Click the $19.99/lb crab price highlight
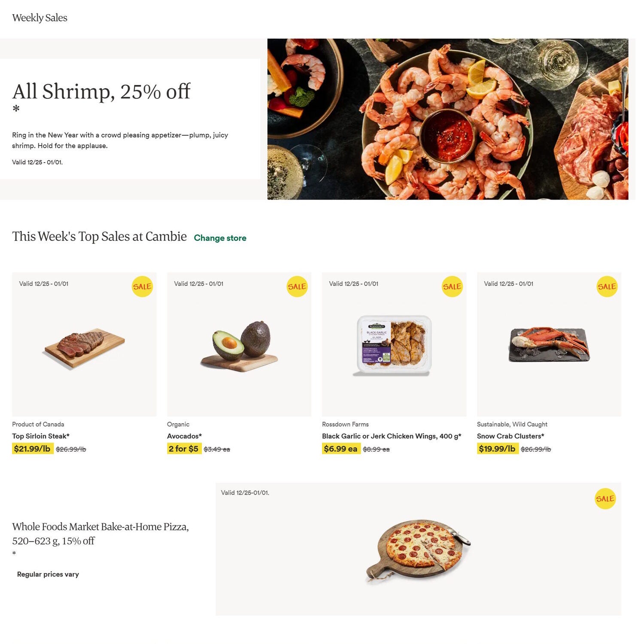The width and height of the screenshot is (644, 644). (x=497, y=448)
